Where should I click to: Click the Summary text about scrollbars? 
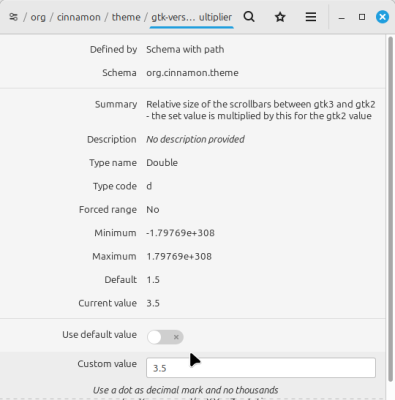pos(261,110)
